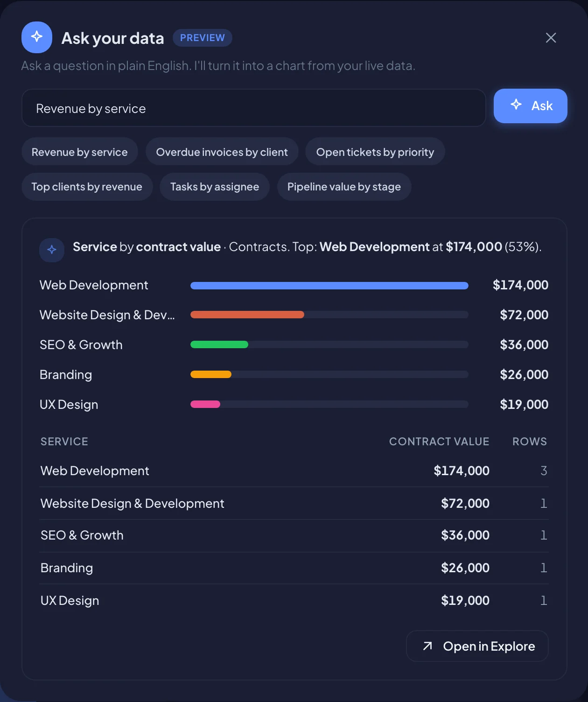The height and width of the screenshot is (702, 588).
Task: Click the $72,000 value beside the orange bar
Action: pos(524,315)
